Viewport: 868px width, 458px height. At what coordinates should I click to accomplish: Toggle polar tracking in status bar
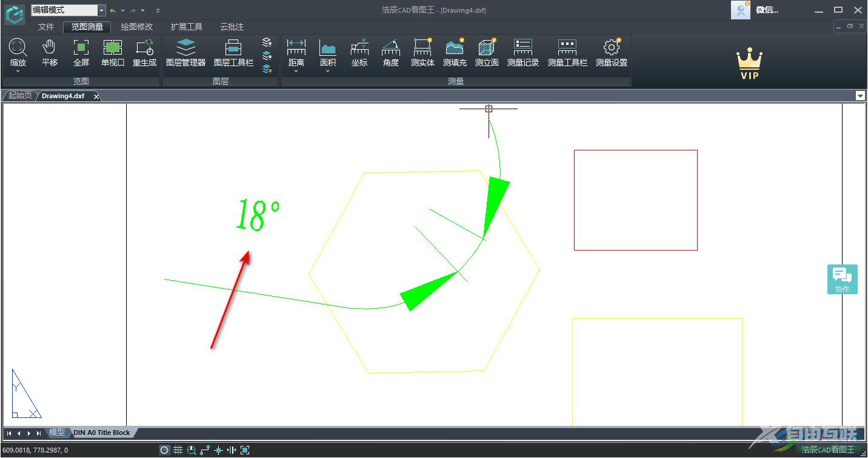tap(164, 450)
